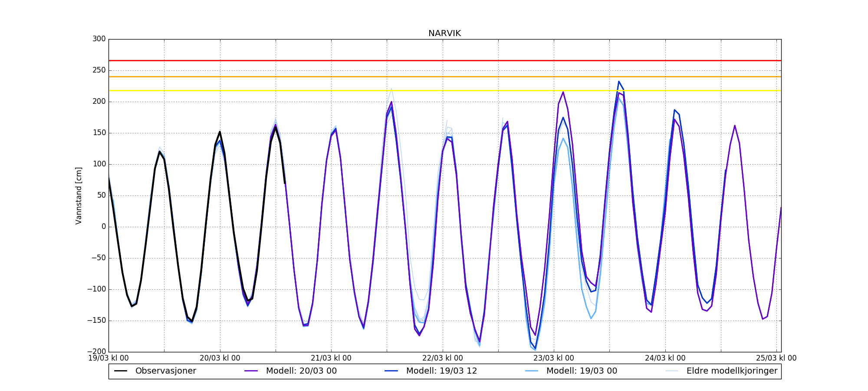Click the 24/03 kl 00 x-axis label
The width and height of the screenshot is (868, 391).
click(665, 358)
